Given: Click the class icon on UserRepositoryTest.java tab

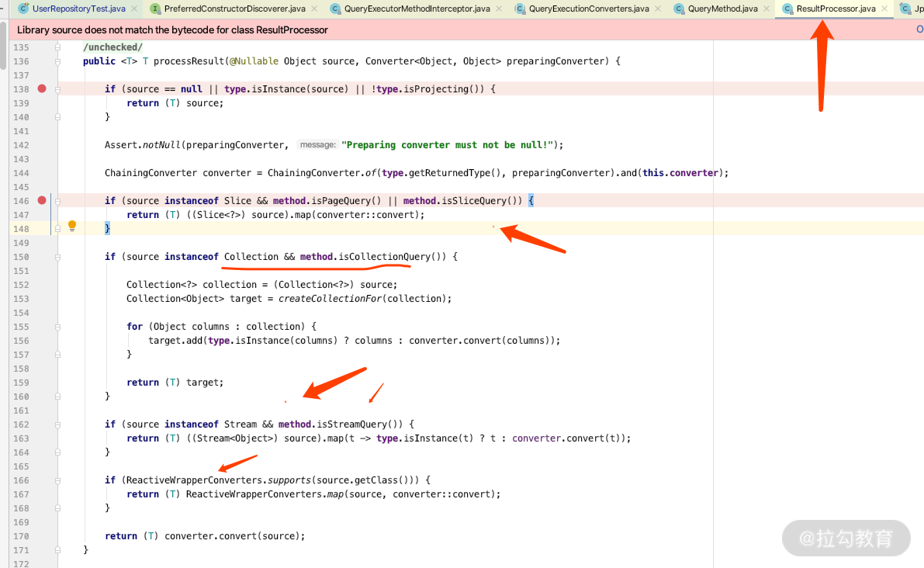Looking at the screenshot, I should point(23,9).
